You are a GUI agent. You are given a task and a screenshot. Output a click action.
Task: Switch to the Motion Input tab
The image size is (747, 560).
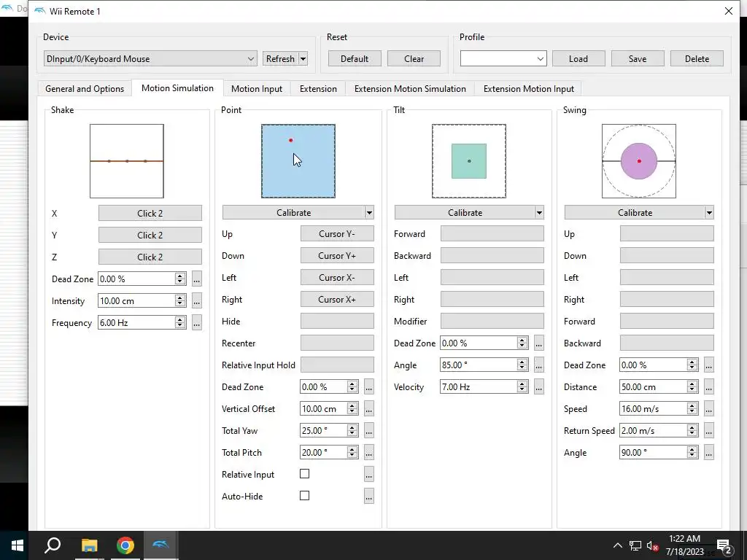click(257, 88)
